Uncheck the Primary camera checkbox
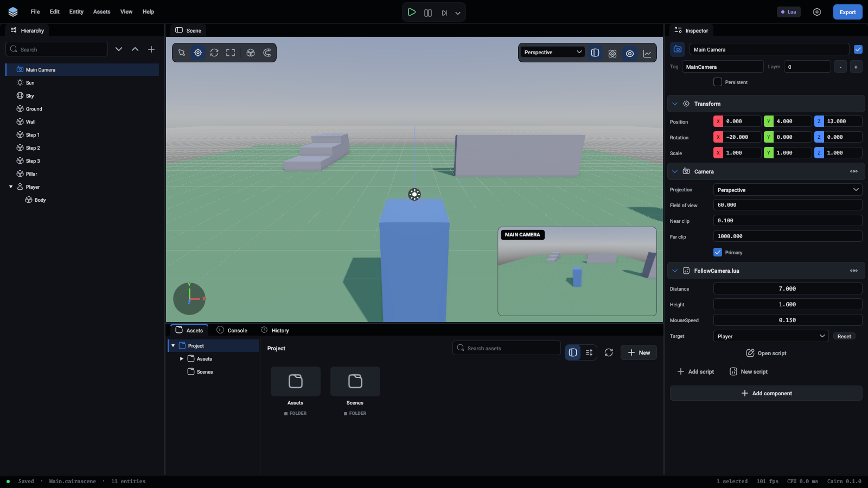The image size is (868, 488). tap(718, 252)
